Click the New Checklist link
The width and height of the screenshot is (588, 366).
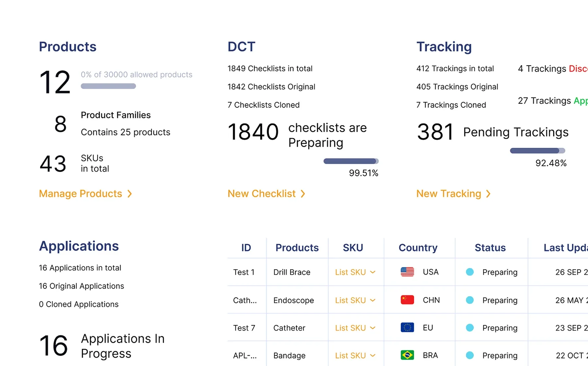(261, 194)
